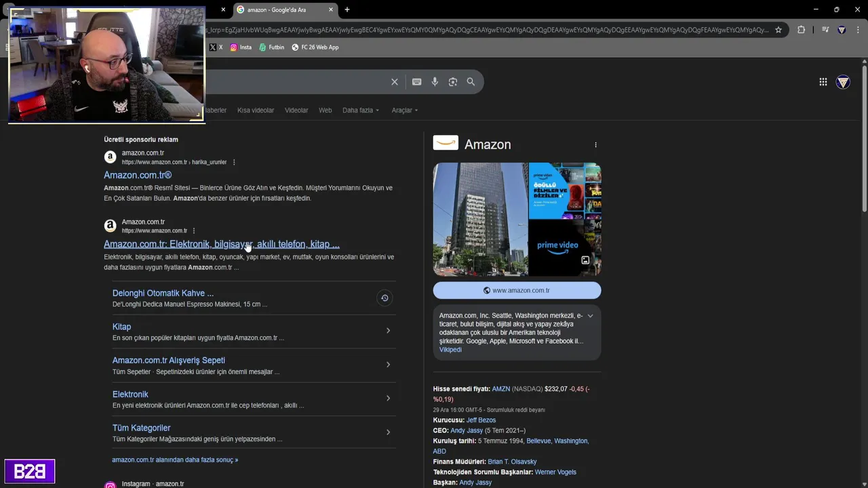Open the Kitap sitelink arrow
Viewport: 868px width, 488px height.
[x=388, y=331]
